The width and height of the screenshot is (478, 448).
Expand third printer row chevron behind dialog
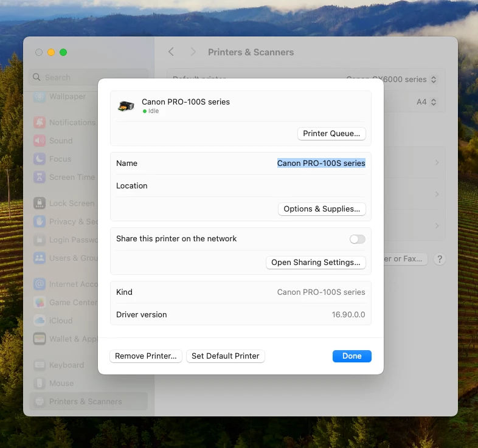coord(437,226)
